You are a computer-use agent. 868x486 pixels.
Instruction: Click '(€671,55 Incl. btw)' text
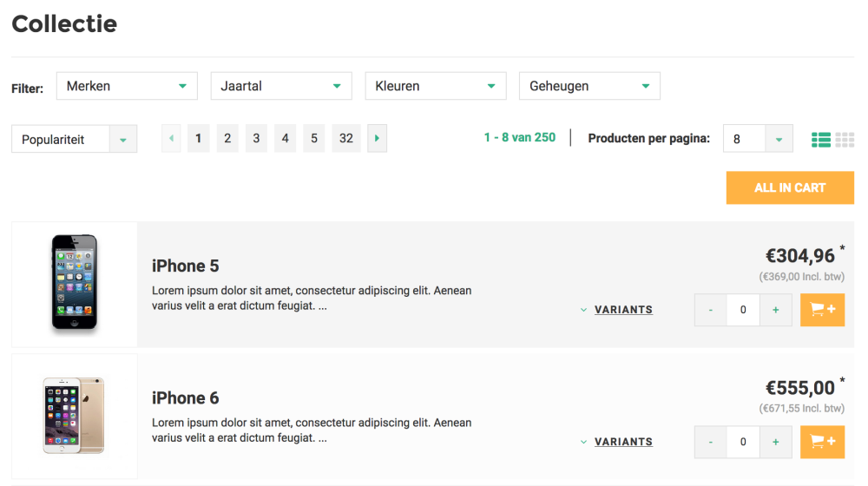coord(801,409)
